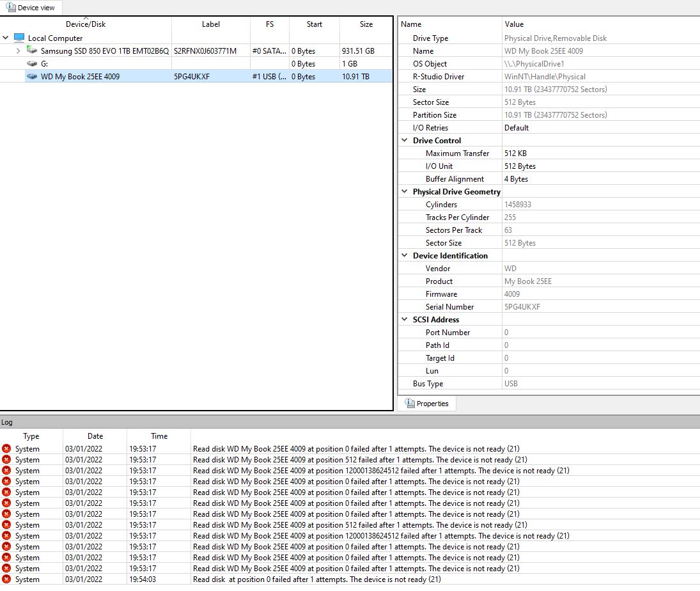Select Samsung SSD 850 EVO 1TB row
Viewport: 700px width, 591px height.
coord(196,51)
